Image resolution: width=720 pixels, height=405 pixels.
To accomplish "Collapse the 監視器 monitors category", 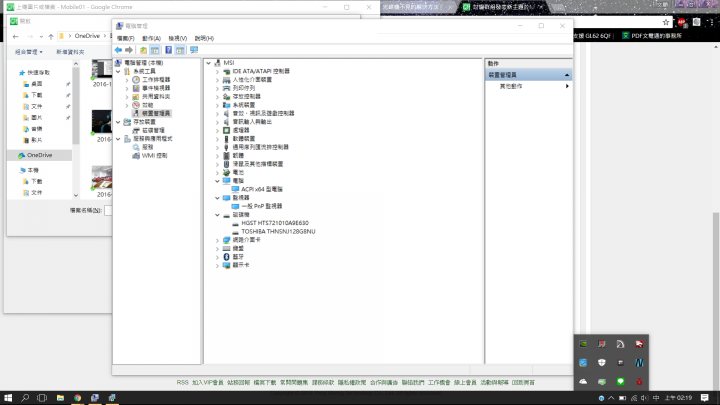I will tap(218, 198).
